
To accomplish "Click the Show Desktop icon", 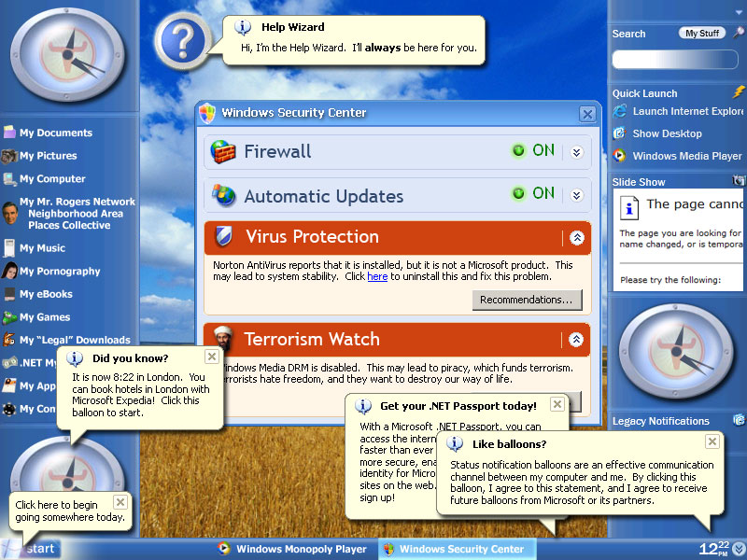I will pos(619,133).
